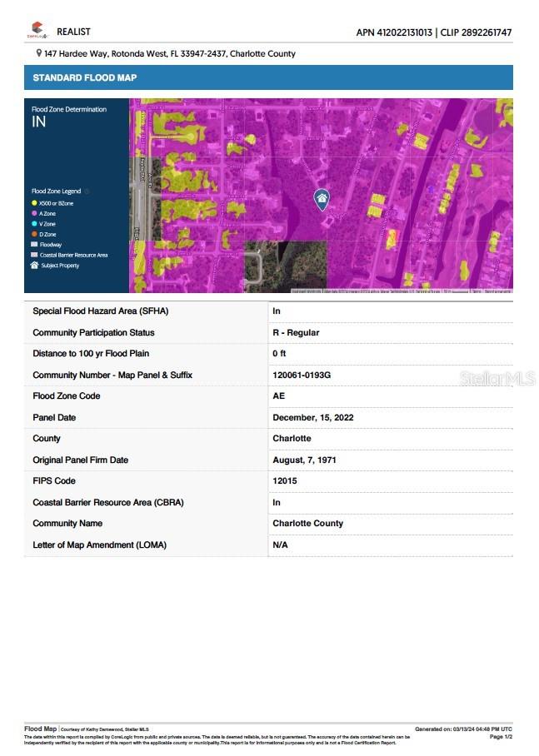Click the X500 or BZone legend text
The width and height of the screenshot is (539, 756).
click(57, 203)
